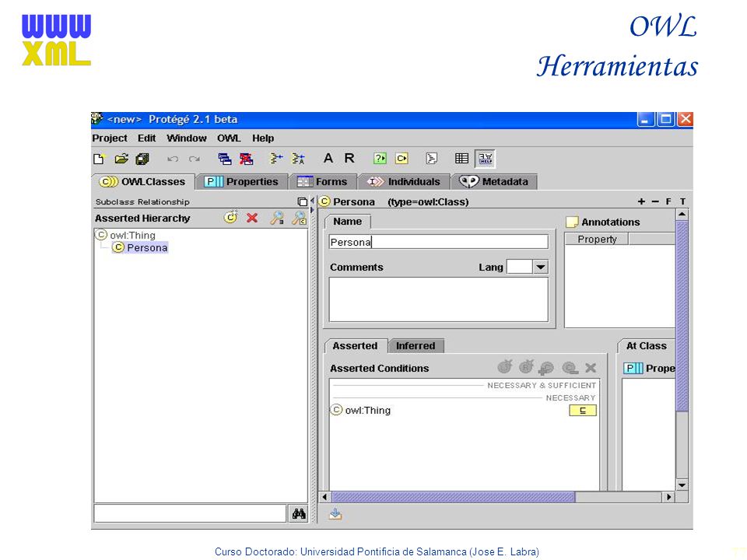The image size is (747, 560).
Task: Switch to the Forms tab
Action: (322, 182)
